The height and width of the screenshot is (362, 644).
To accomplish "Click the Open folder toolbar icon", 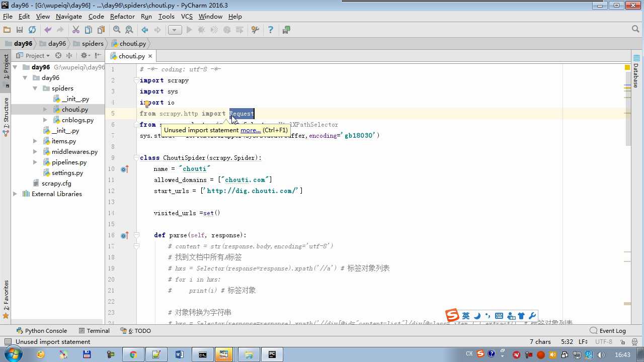I will click(x=7, y=30).
